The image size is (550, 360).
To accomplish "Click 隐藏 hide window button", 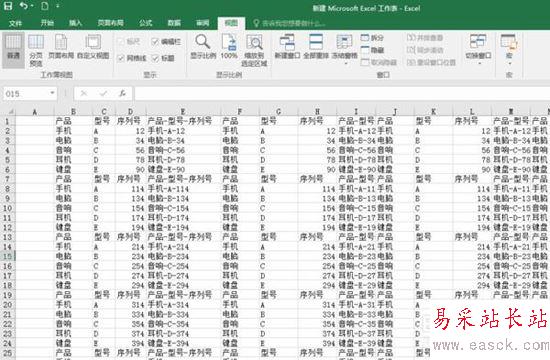I will pos(372,50).
